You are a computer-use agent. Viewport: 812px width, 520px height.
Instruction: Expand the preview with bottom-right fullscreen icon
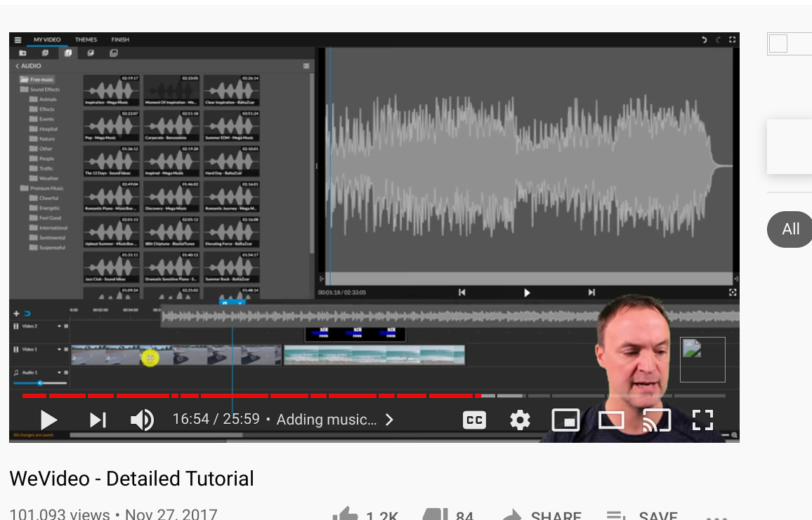coord(733,293)
